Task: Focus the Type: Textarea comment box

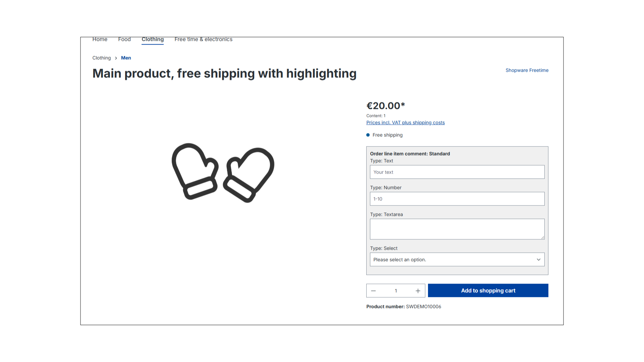Action: (x=457, y=229)
